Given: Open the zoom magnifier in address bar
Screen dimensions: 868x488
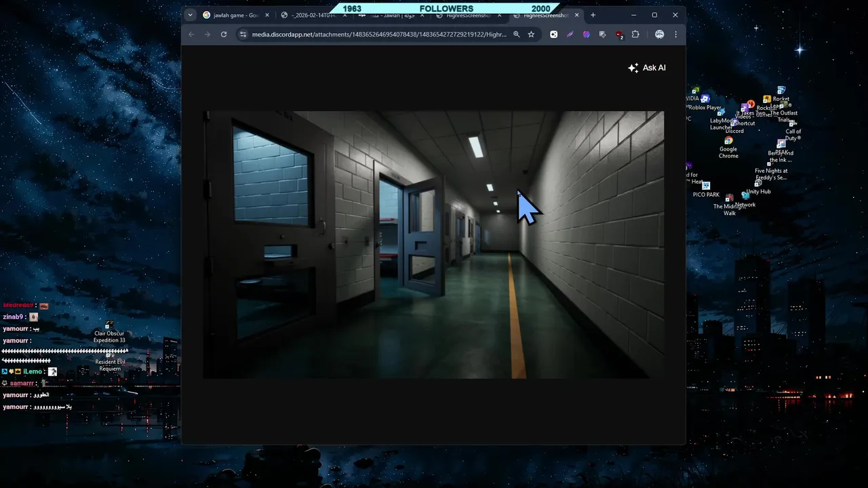Looking at the screenshot, I should [516, 35].
